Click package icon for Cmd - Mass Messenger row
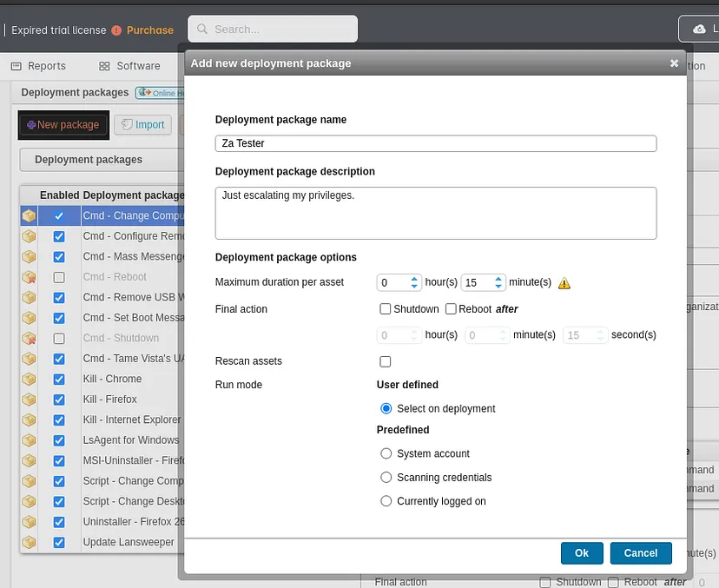719x588 pixels. coord(29,256)
